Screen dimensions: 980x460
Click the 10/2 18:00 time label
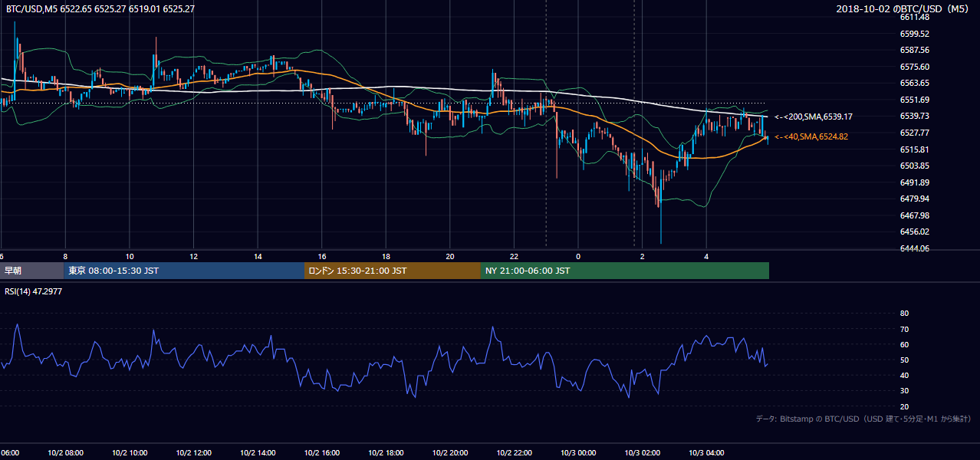tap(386, 452)
